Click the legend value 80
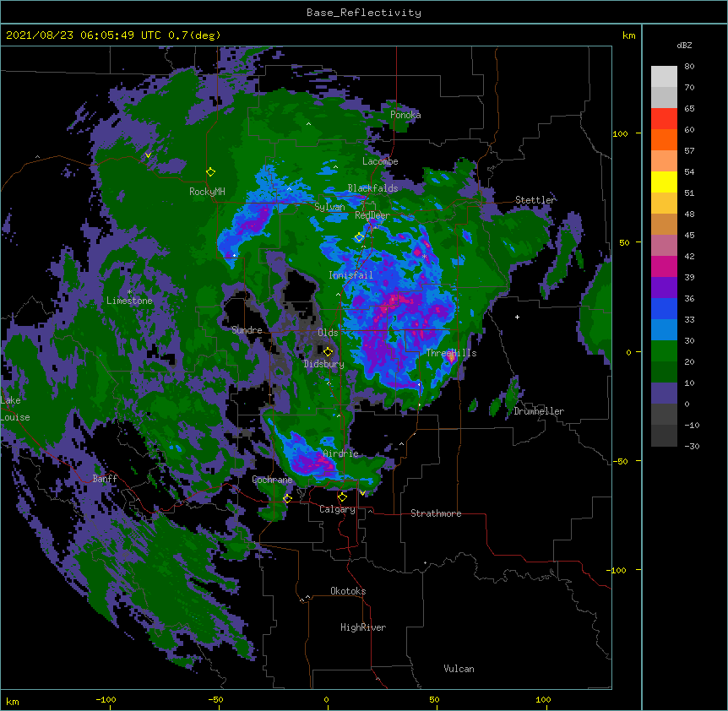The image size is (728, 711). [x=689, y=67]
